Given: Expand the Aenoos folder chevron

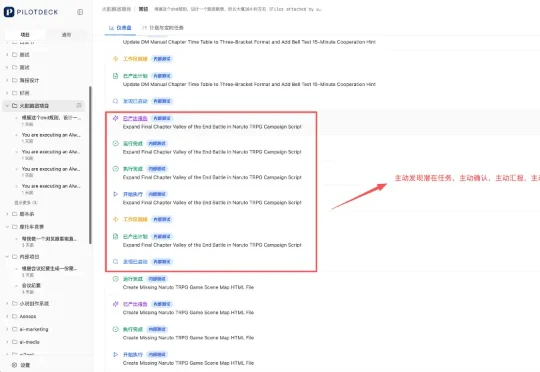Looking at the screenshot, I should tap(7, 316).
